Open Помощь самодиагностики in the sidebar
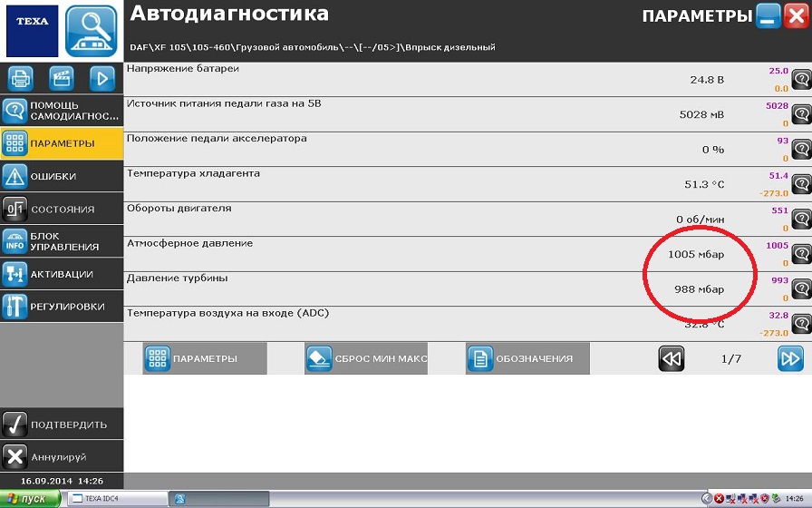 (x=62, y=111)
